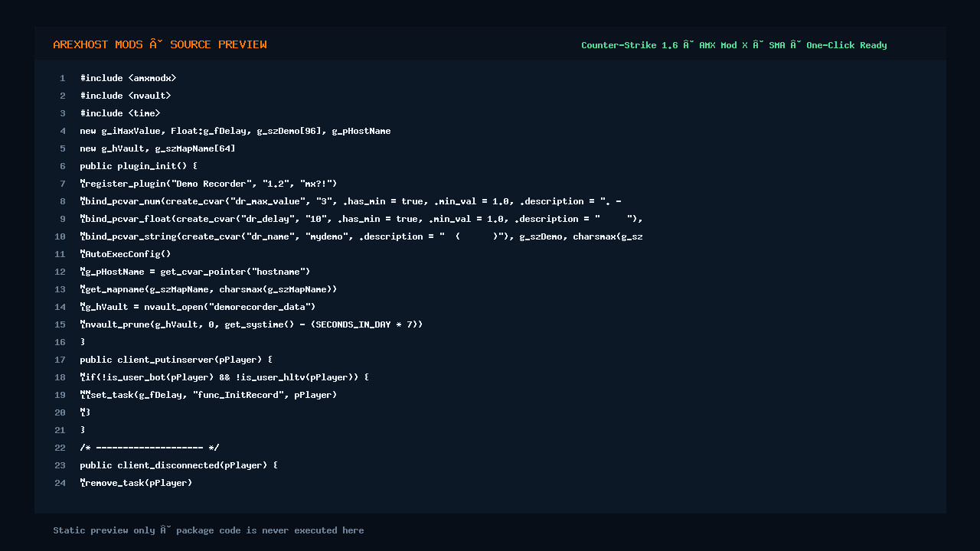This screenshot has height=551, width=980.
Task: Click 'public plugin_init() {' line
Action: (139, 166)
